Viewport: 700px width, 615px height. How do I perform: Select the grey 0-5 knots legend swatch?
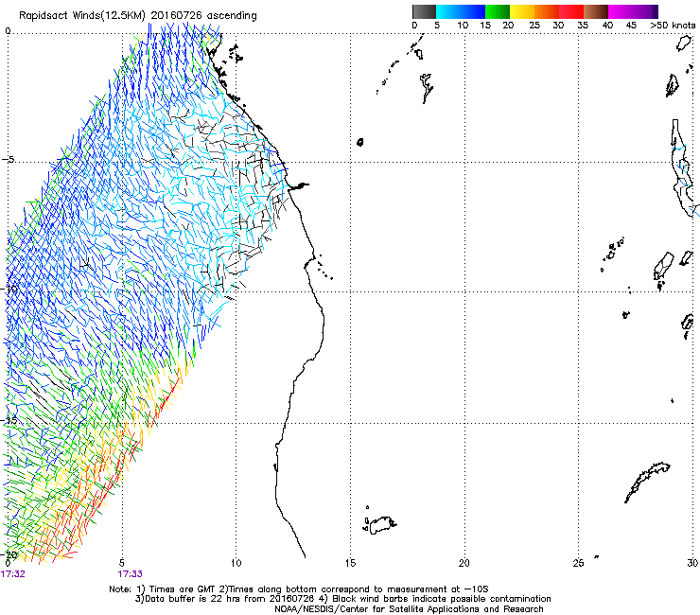(x=424, y=11)
